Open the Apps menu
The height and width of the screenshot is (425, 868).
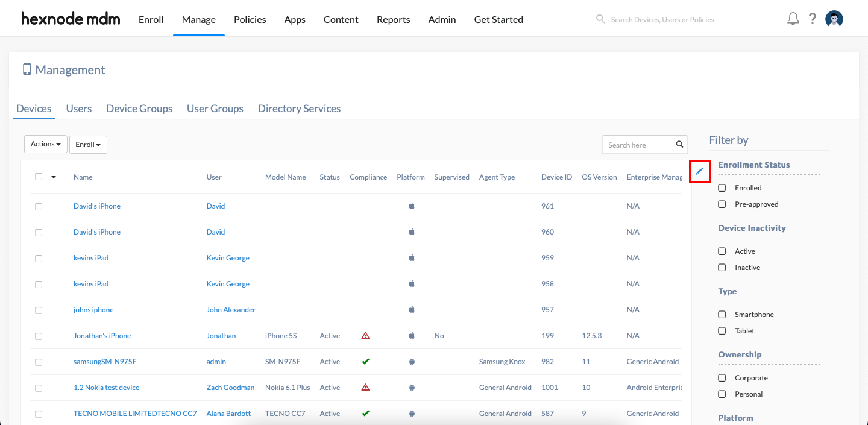(295, 19)
